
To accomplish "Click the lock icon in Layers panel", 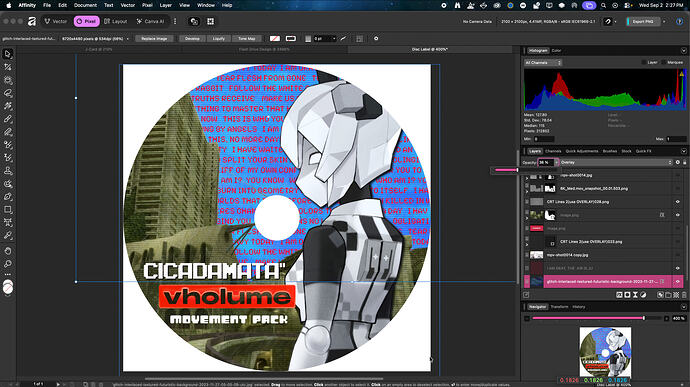I will tap(684, 162).
